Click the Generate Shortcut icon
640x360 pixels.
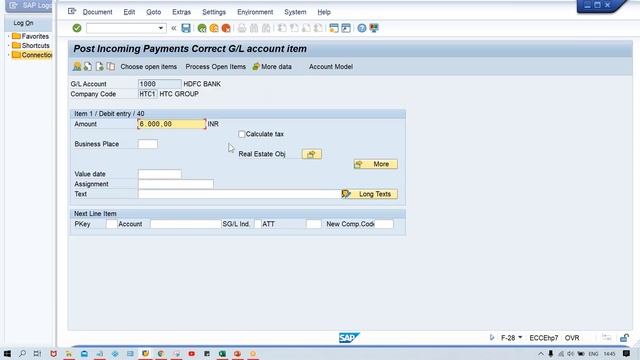(x=346, y=28)
